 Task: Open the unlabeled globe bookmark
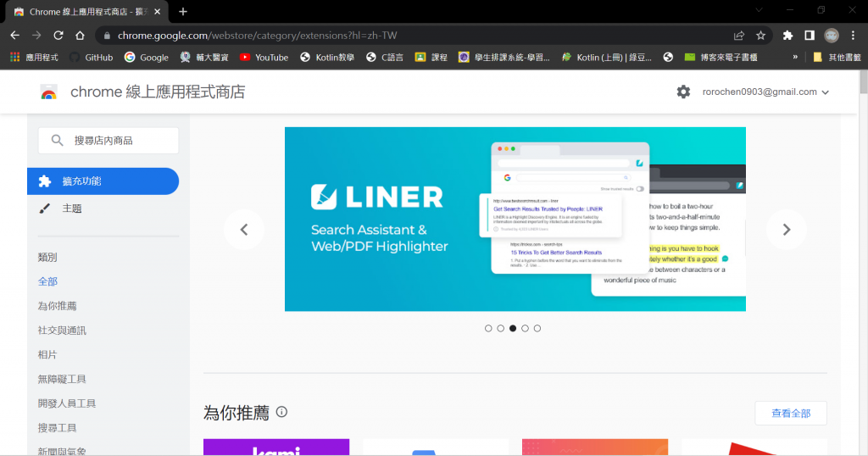668,57
